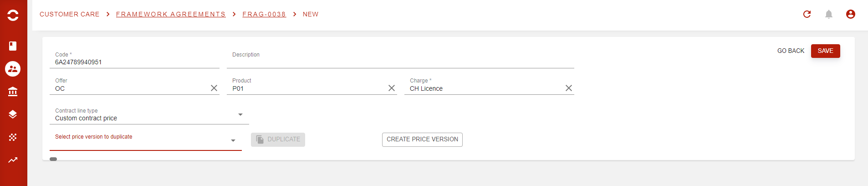This screenshot has height=186, width=868.
Task: Open Select price version to duplicate dropdown
Action: 233,141
